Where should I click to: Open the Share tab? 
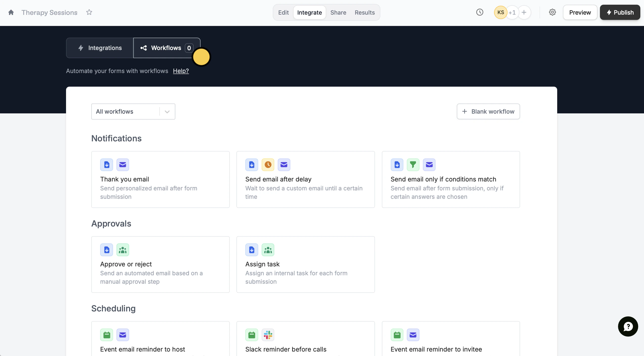(338, 13)
